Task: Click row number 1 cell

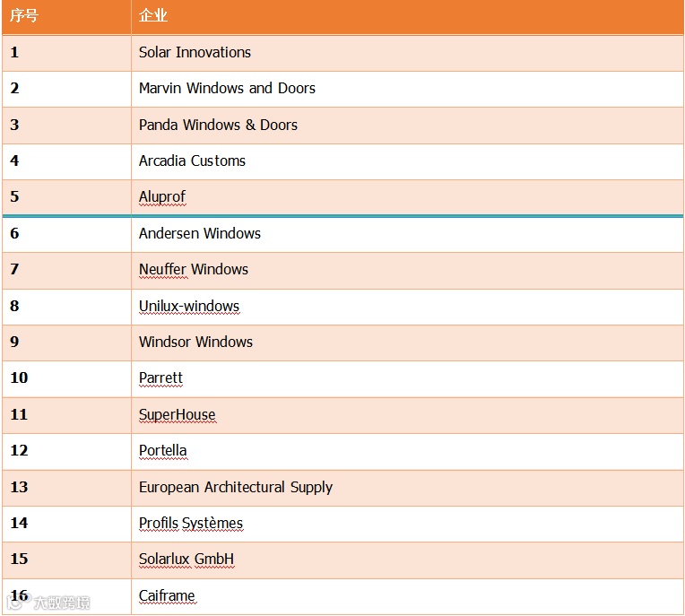Action: [66, 53]
